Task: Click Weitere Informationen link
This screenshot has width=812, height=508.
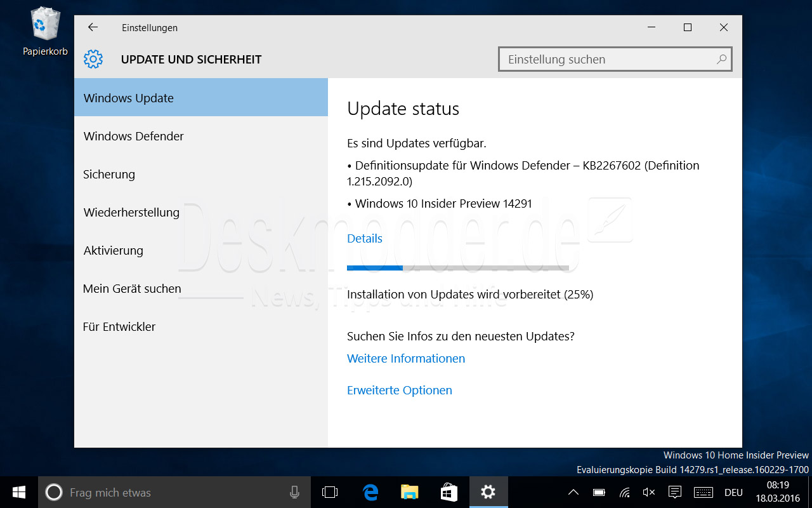Action: tap(406, 358)
